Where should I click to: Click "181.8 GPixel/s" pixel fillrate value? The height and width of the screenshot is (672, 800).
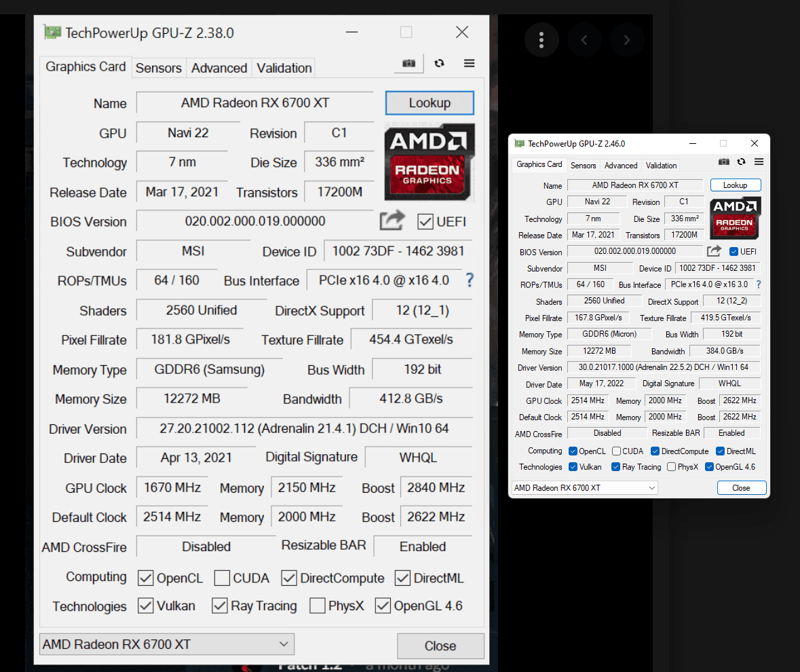pyautogui.click(x=190, y=340)
